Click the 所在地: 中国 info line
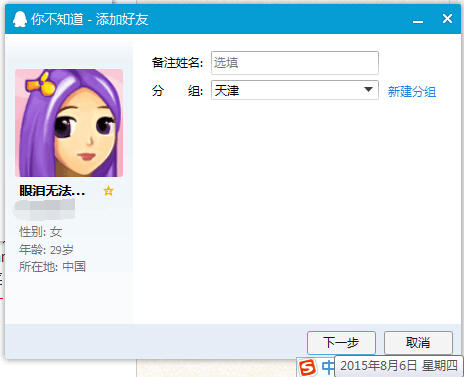This screenshot has height=377, width=464. point(52,267)
